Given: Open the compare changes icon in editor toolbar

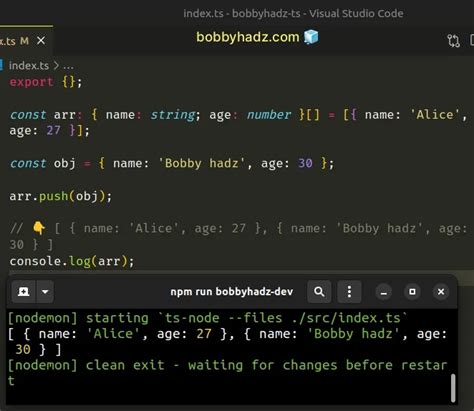Looking at the screenshot, I should pyautogui.click(x=453, y=41).
